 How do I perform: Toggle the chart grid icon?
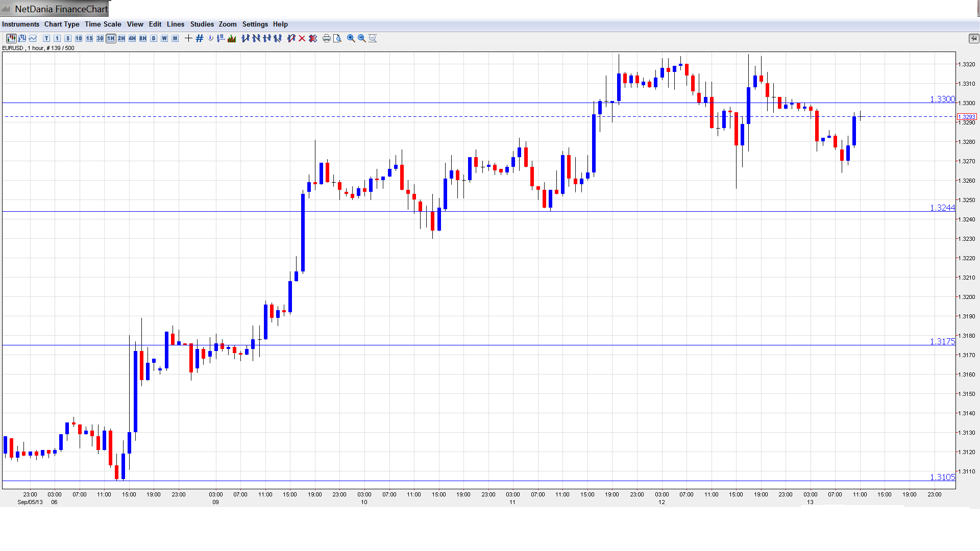(x=200, y=38)
